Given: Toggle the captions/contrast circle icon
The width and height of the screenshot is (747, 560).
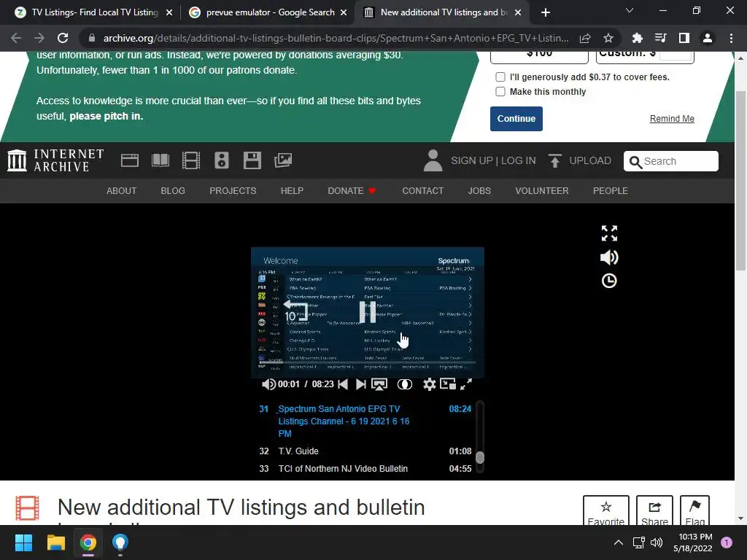Looking at the screenshot, I should pyautogui.click(x=404, y=384).
